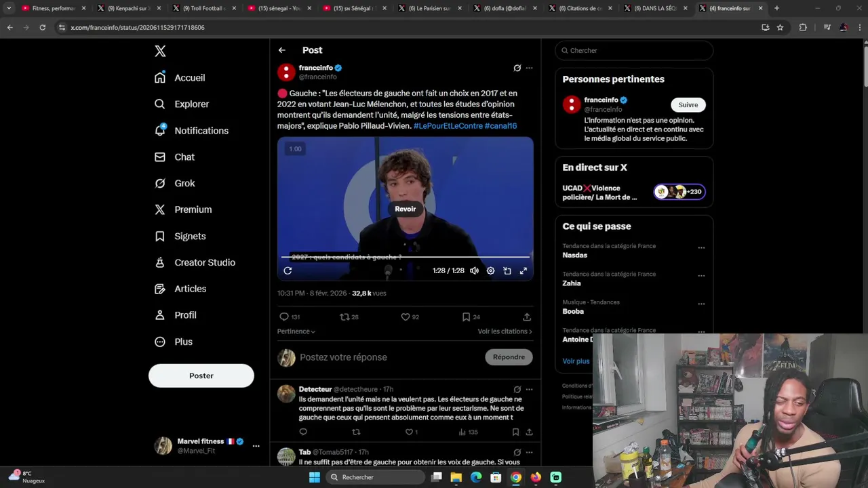This screenshot has width=868, height=488.
Task: Click Voir plus under trends
Action: (x=576, y=361)
